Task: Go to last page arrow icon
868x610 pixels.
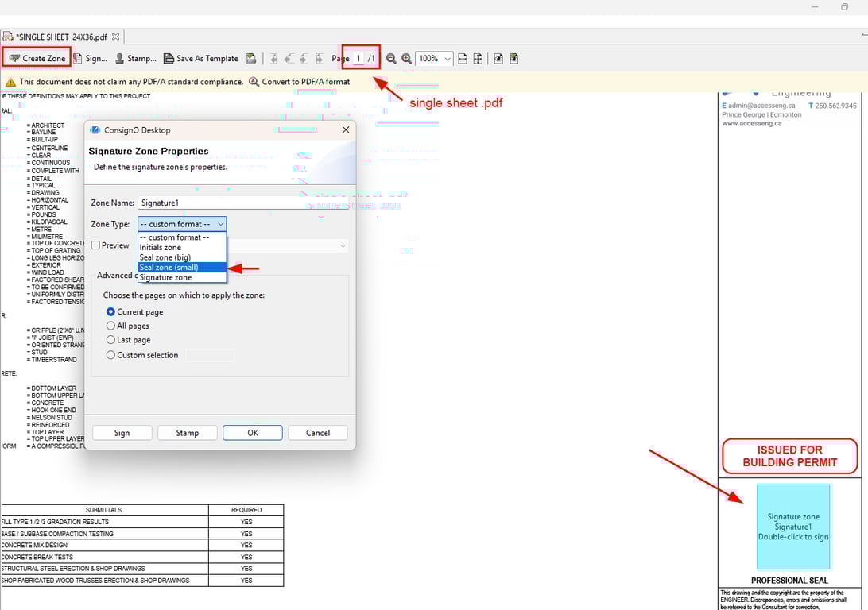Action: 319,58
